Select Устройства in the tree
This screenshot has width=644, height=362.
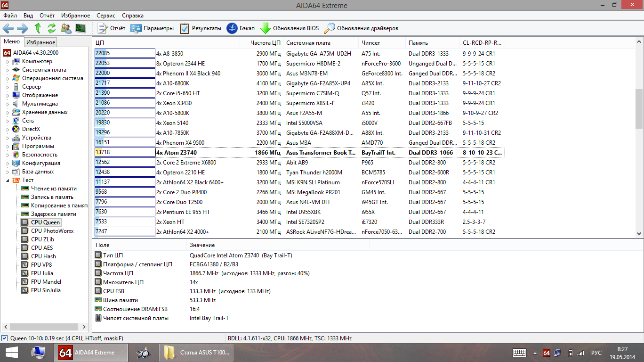tap(37, 138)
